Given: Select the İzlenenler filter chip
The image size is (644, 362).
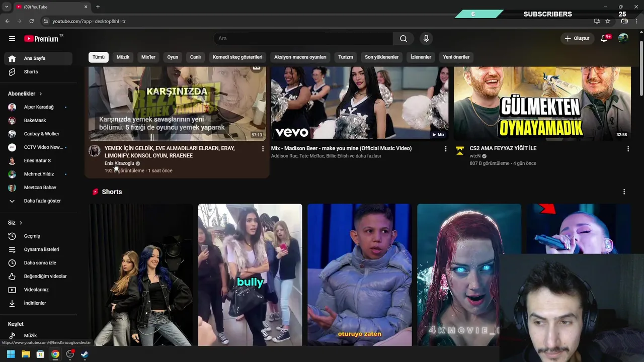Looking at the screenshot, I should pyautogui.click(x=421, y=57).
